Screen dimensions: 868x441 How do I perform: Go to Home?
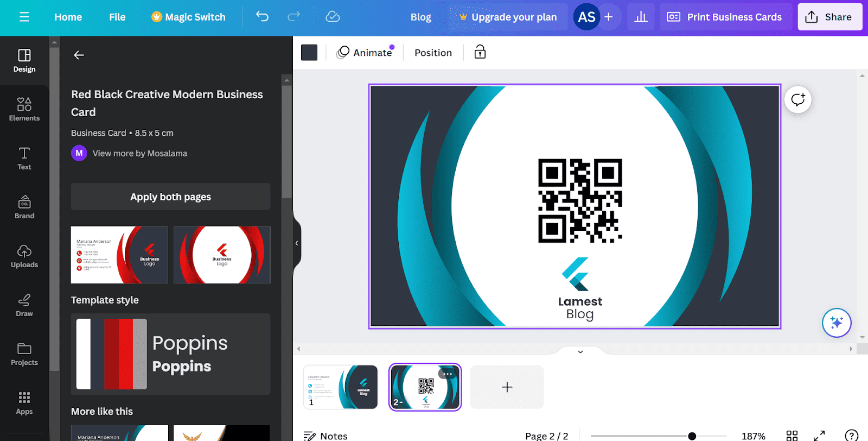coord(68,17)
